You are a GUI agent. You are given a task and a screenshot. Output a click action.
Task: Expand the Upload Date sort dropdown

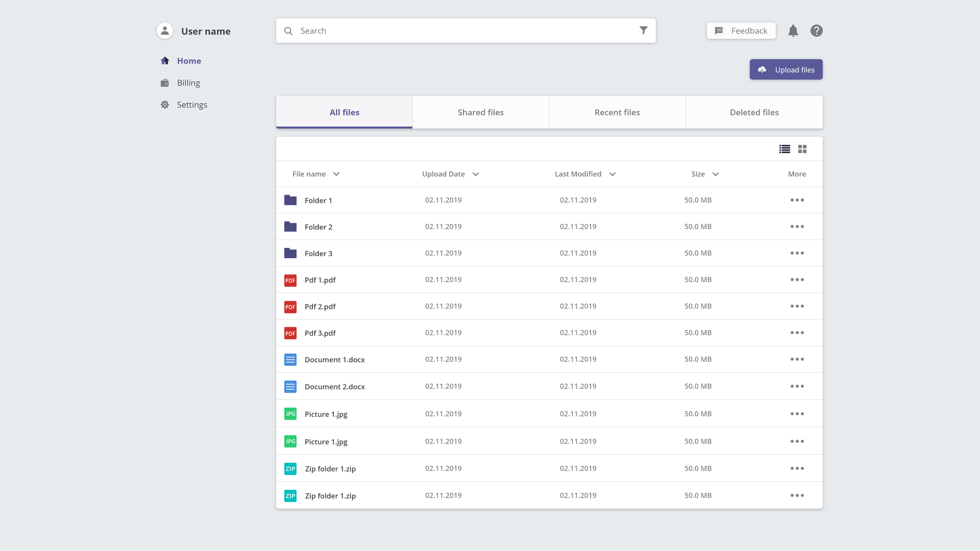(x=475, y=174)
